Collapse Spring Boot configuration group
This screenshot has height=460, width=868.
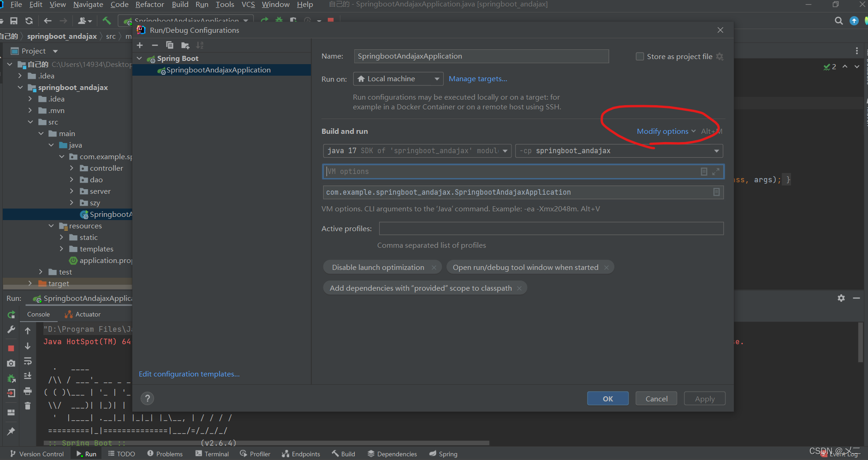point(140,59)
